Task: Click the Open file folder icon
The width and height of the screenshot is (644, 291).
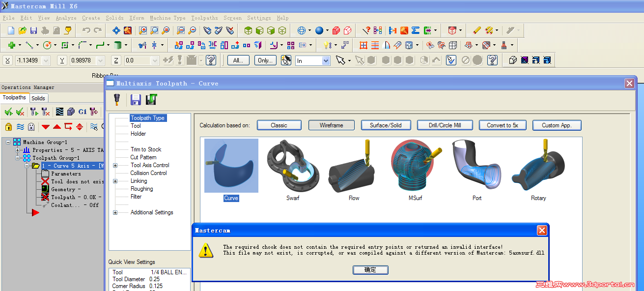Action: (23, 30)
